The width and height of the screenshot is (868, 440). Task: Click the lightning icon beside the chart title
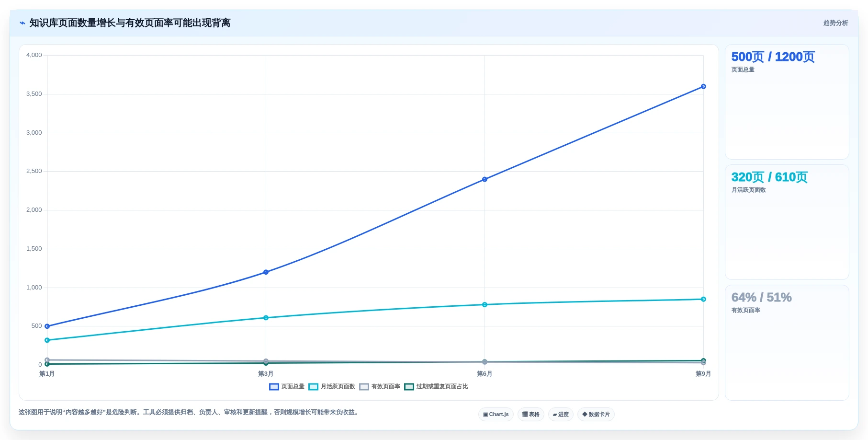coord(23,23)
